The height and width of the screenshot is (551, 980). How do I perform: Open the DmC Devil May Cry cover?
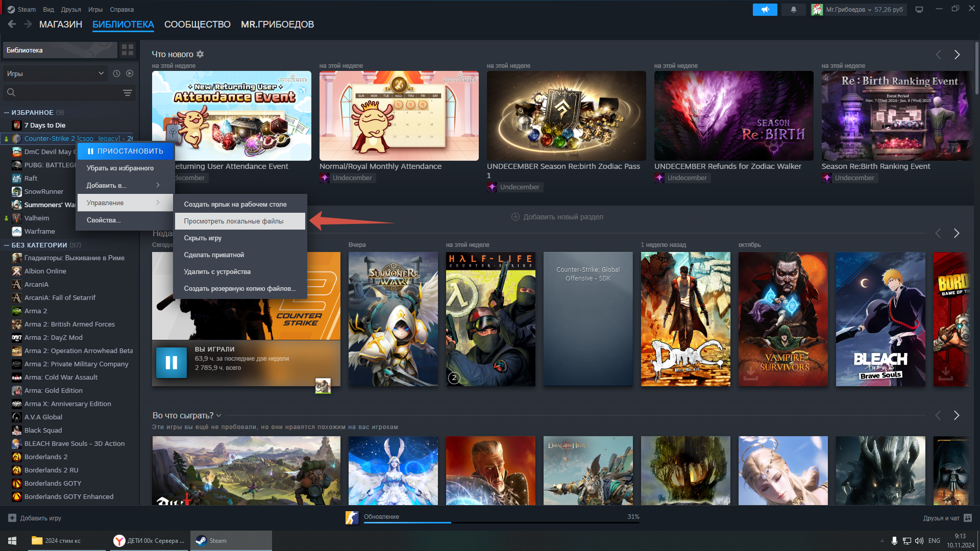click(685, 319)
